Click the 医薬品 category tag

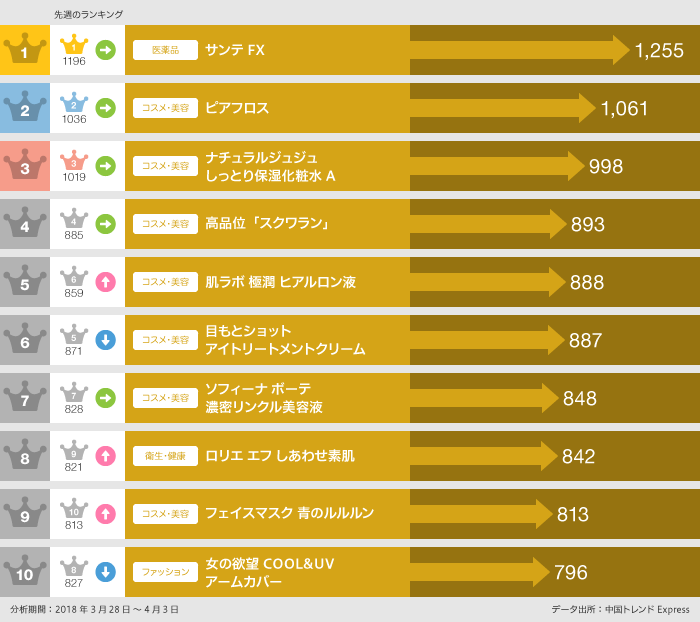[x=165, y=50]
